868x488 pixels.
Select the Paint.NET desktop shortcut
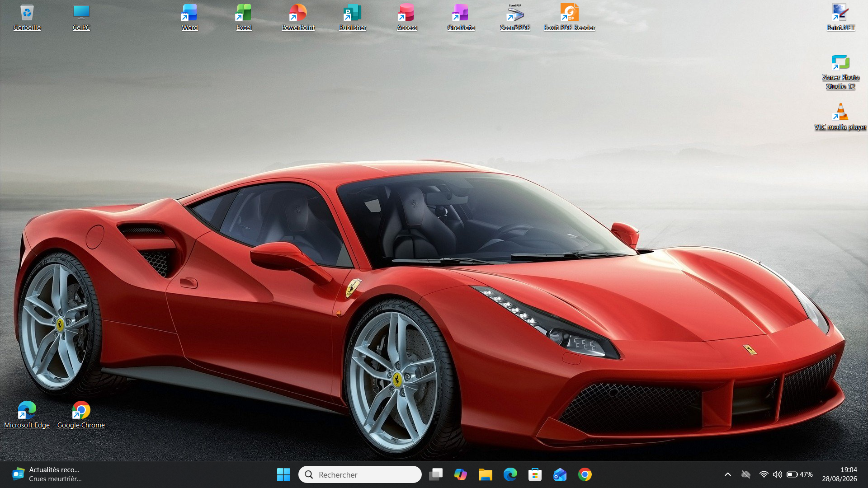point(840,18)
